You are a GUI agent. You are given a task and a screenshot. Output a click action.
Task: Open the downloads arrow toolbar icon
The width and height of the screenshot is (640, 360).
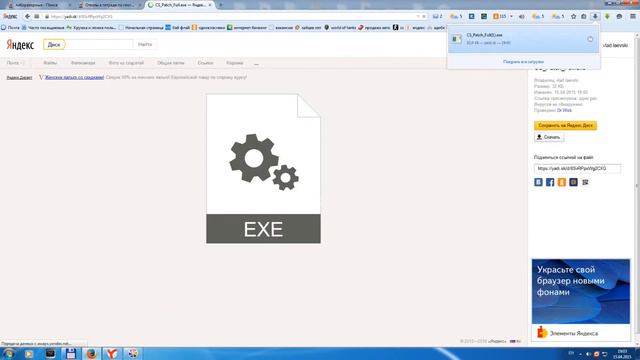(595, 16)
